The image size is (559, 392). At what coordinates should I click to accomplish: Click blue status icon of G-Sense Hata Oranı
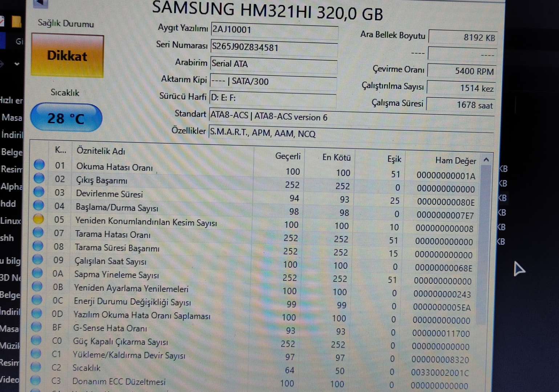pos(36,327)
